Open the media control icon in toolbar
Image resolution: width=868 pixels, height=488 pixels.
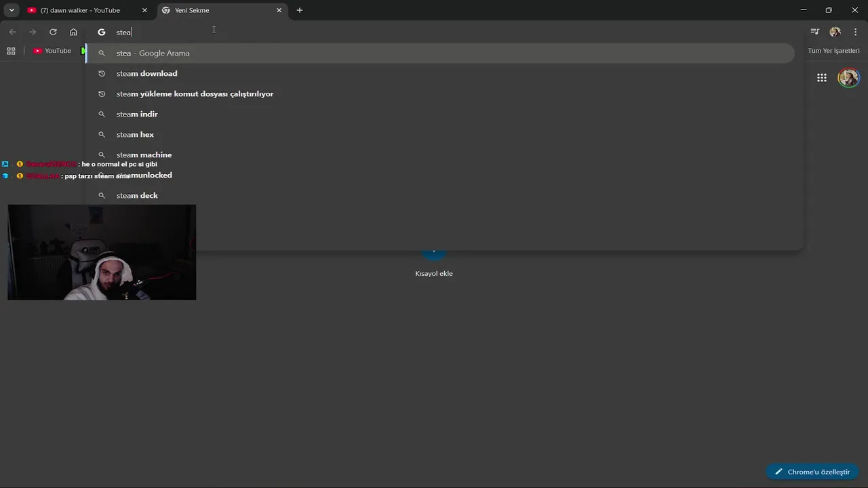pos(815,32)
